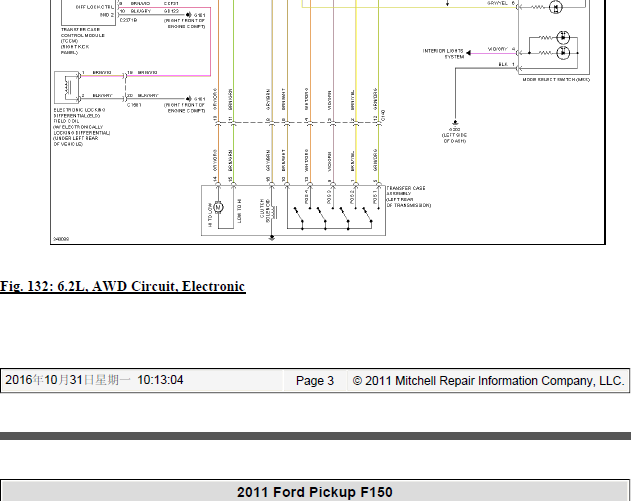Click the Fig. 132 AWD Circuit caption link
Image resolution: width=631 pixels, height=501 pixels.
click(x=123, y=287)
